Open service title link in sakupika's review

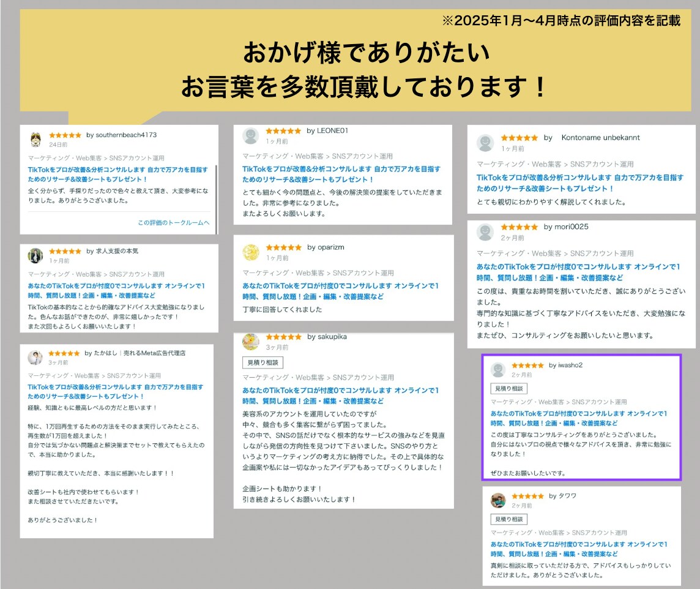point(341,396)
